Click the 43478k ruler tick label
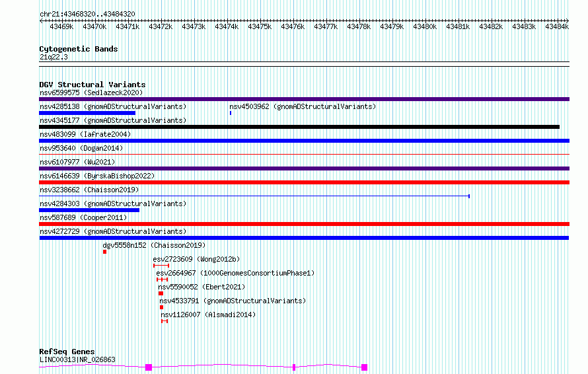Image resolution: width=588 pixels, height=374 pixels. pos(359,26)
